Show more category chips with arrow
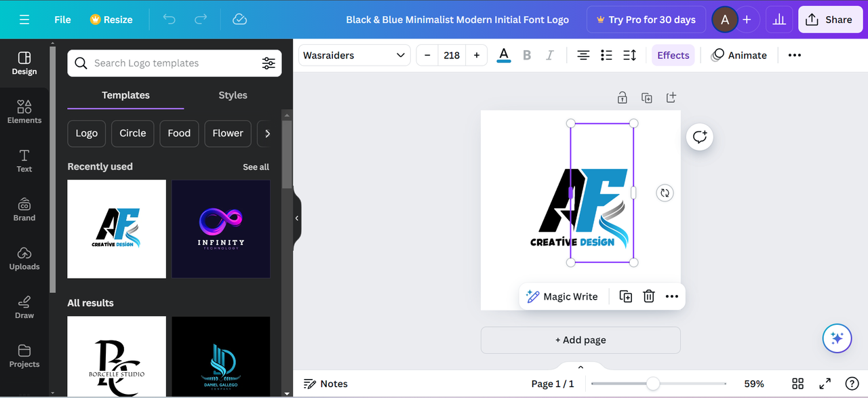Image resolution: width=868 pixels, height=398 pixels. (x=268, y=134)
